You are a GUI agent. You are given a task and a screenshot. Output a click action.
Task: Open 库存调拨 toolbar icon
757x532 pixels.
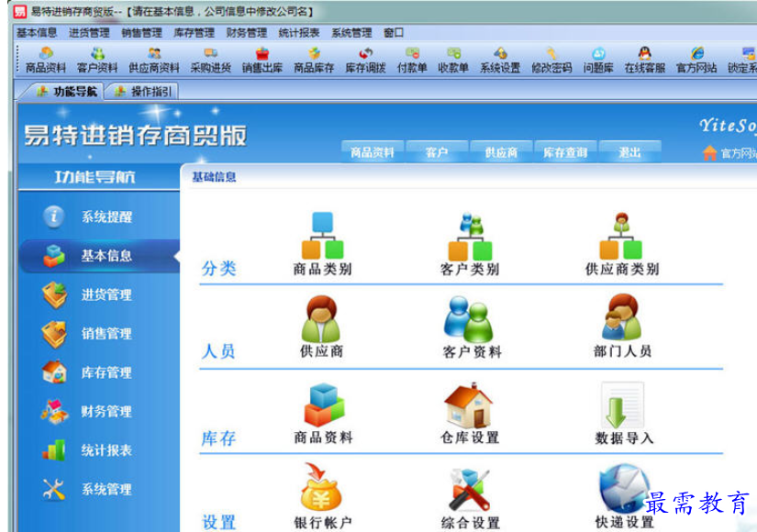365,60
